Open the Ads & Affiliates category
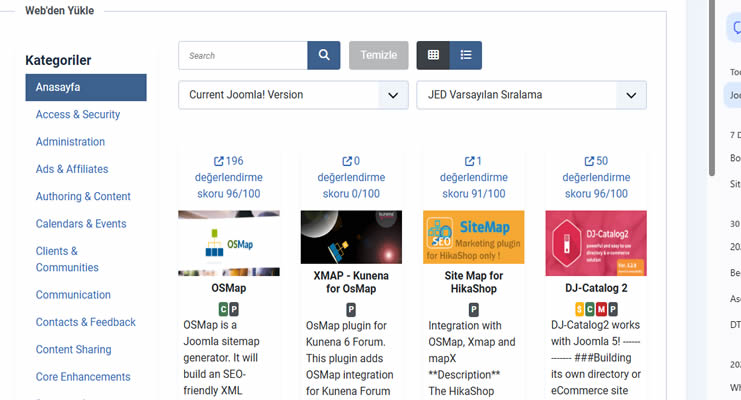 coord(72,169)
